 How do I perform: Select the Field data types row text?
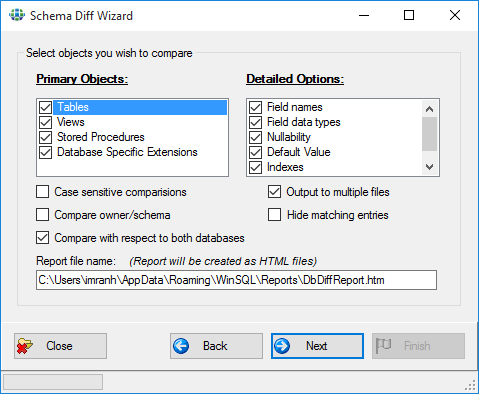(304, 122)
